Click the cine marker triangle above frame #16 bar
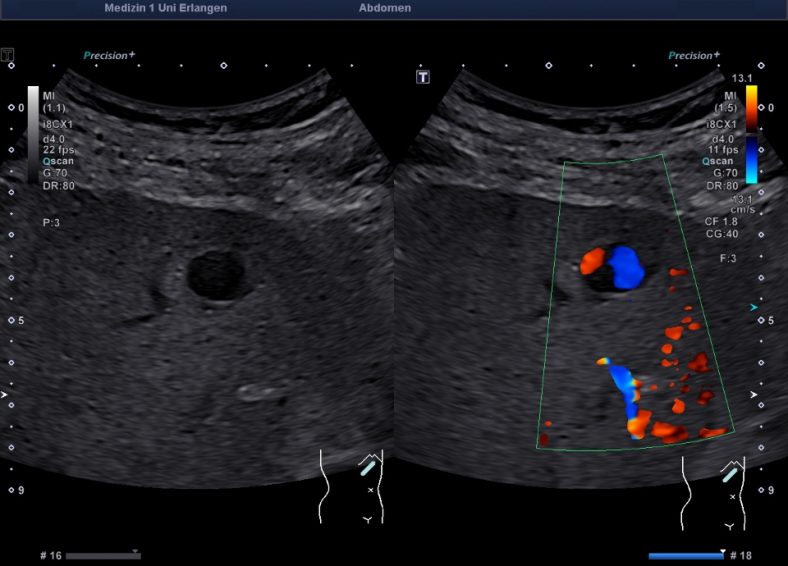The height and width of the screenshot is (566, 788). 135,549
